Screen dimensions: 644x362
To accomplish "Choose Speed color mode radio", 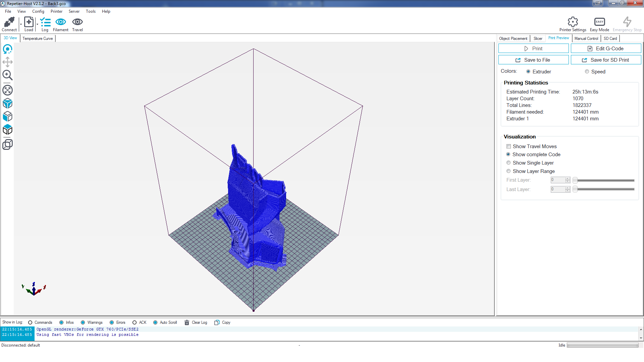I will click(587, 72).
